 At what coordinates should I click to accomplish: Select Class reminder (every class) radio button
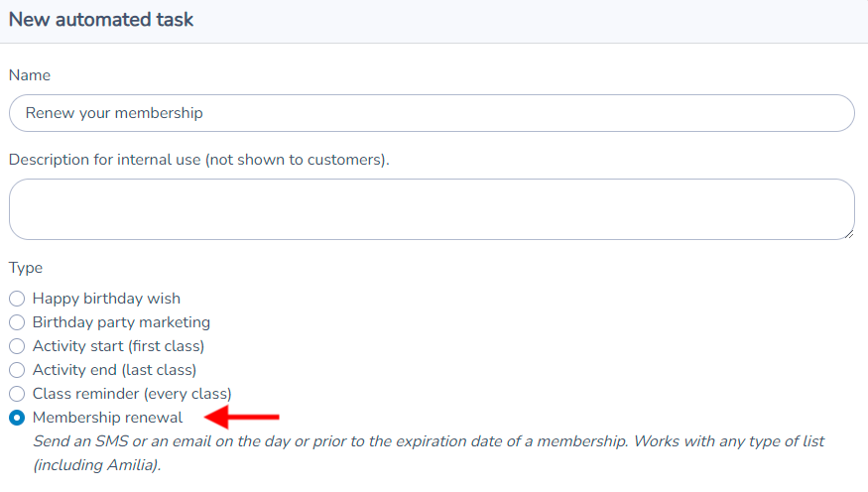pyautogui.click(x=17, y=394)
